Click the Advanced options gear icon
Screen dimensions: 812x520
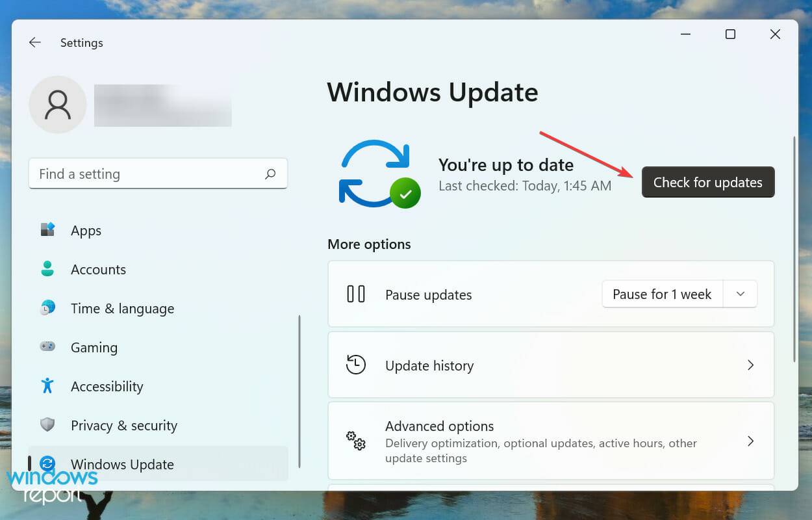tap(356, 441)
